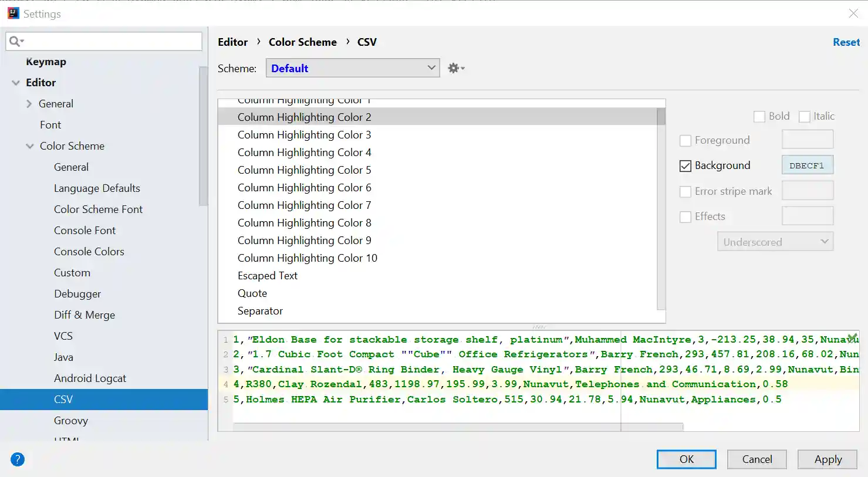Image resolution: width=868 pixels, height=477 pixels.
Task: Select Escaped Text in the attributes list
Action: click(x=268, y=275)
